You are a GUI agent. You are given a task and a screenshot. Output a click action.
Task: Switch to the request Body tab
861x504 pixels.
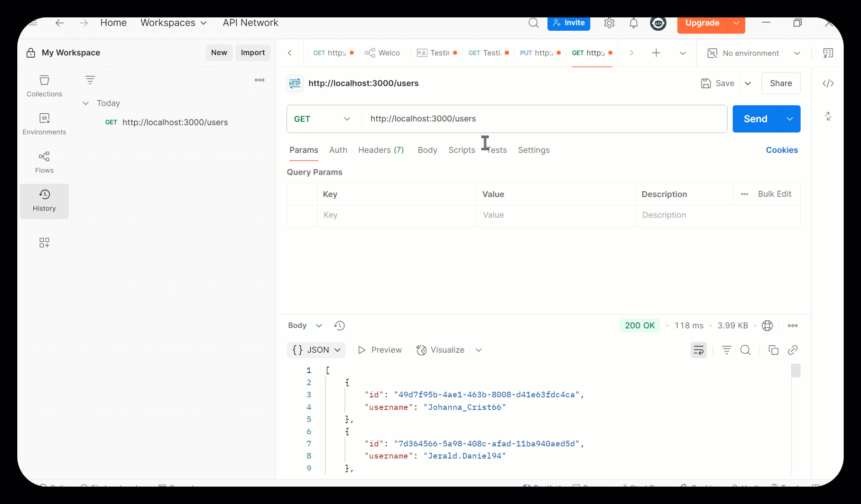[x=427, y=150]
